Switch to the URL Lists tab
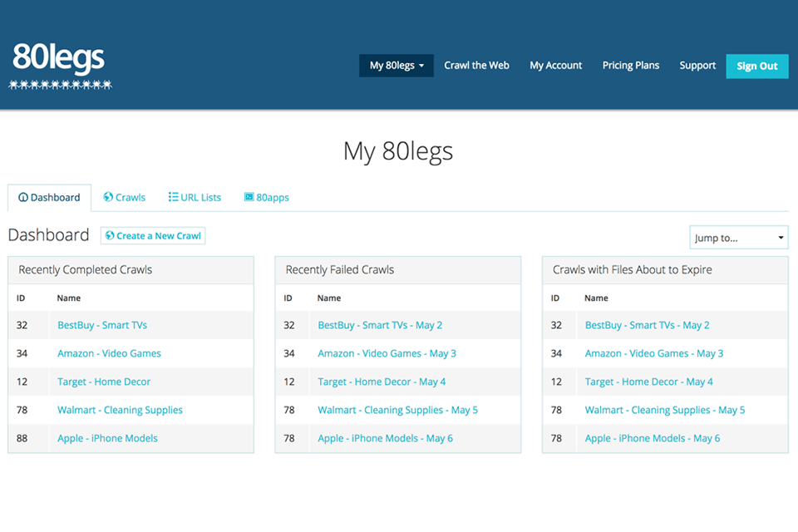 pyautogui.click(x=195, y=198)
